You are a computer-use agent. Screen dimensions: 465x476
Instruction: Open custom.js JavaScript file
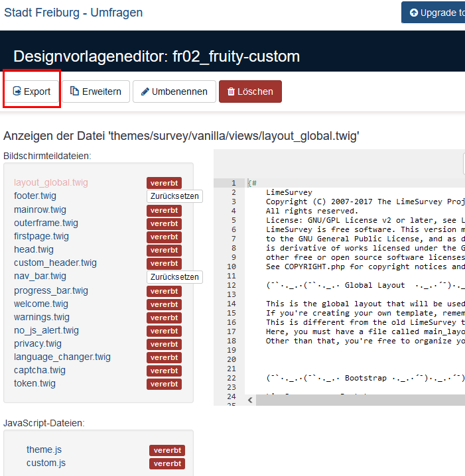coord(46,463)
